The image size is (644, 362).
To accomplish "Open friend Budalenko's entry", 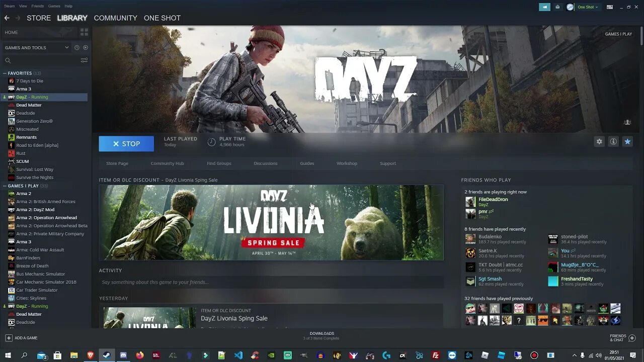I will click(x=496, y=239).
